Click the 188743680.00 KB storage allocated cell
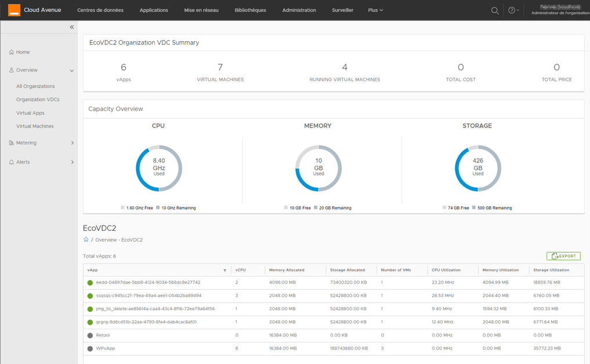This screenshot has width=590, height=364. [349, 348]
